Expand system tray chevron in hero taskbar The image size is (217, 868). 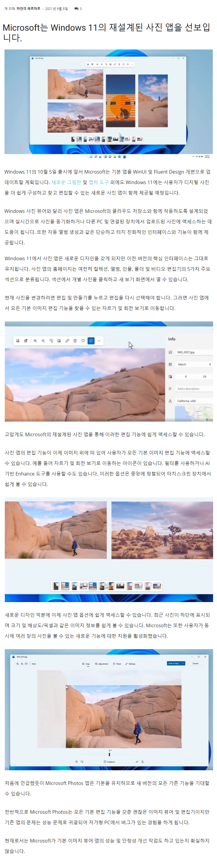pyautogui.click(x=193, y=157)
